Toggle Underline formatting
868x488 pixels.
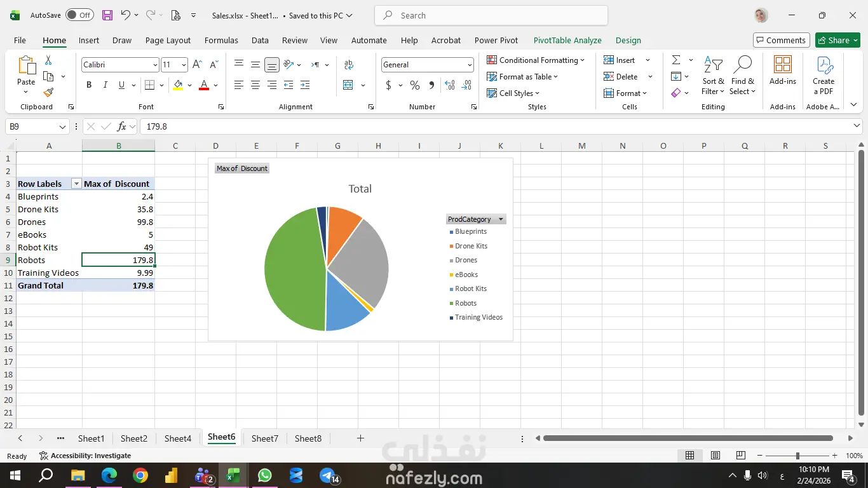[x=121, y=85]
